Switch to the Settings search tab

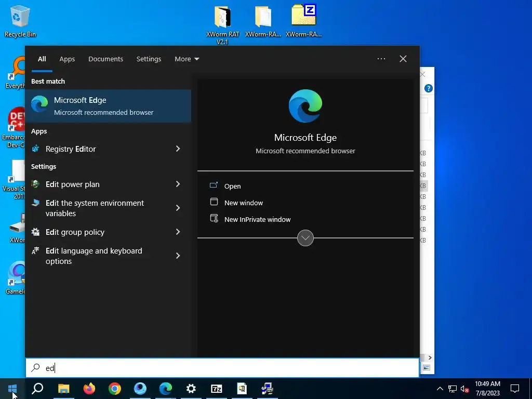[x=149, y=59]
